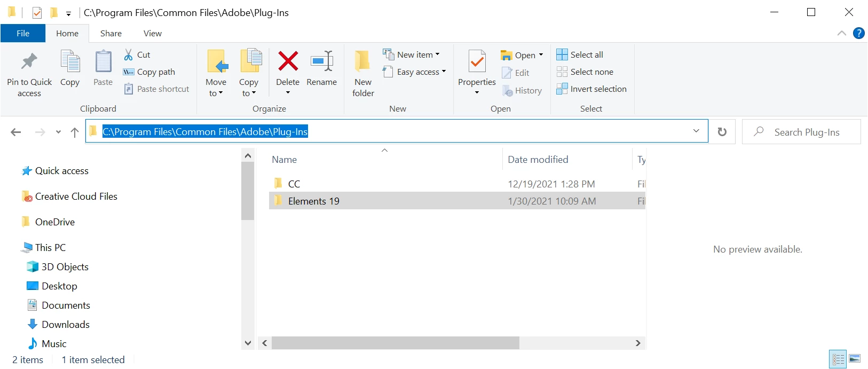This screenshot has height=369, width=868.
Task: Switch to Details view icon in status bar
Action: coord(838,359)
